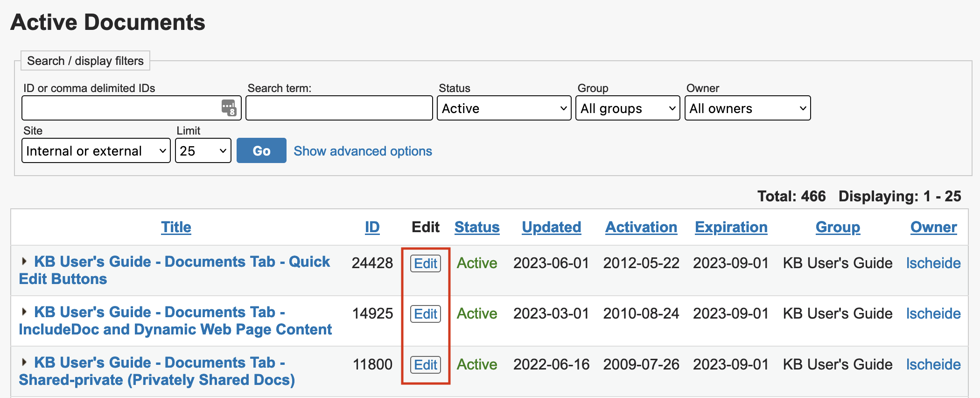Click activation date 2010-08-24

pos(641,313)
